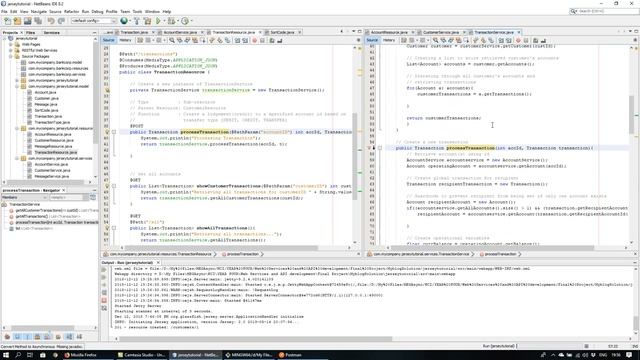640x360 pixels.
Task: Click the Find Selection magnifier icon in left editor
Action: click(172, 40)
